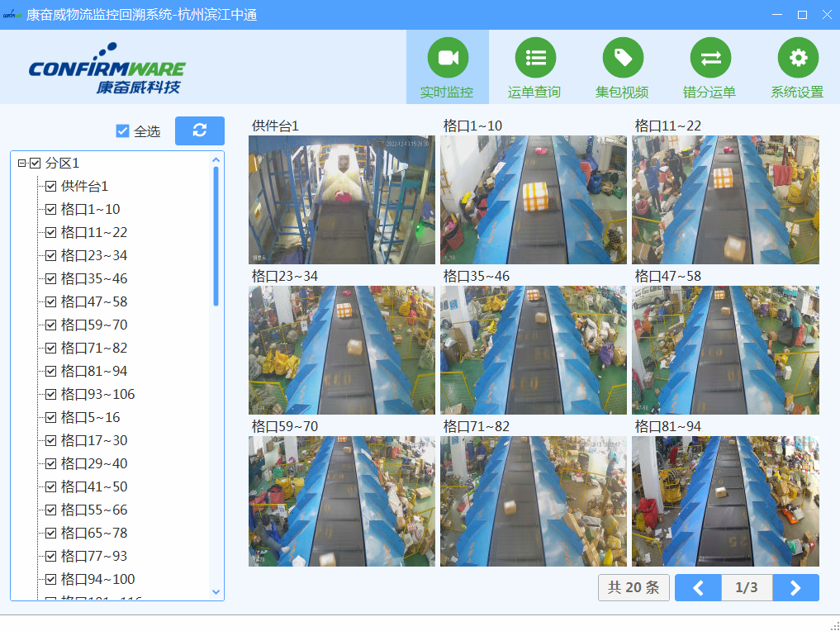Open the 运单查询 waybill query list icon

[x=534, y=58]
